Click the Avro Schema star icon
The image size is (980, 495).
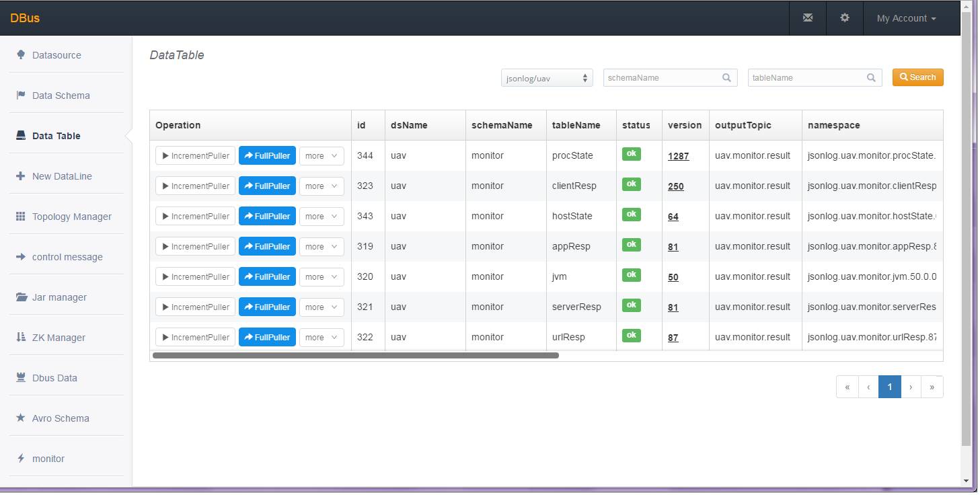point(21,418)
